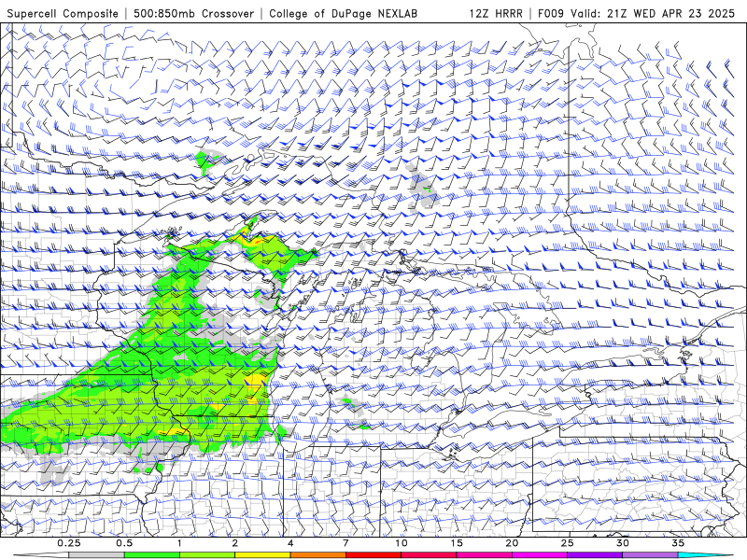Select the crimson 10–15 color bar segment
This screenshot has width=747, height=560.
429,555
